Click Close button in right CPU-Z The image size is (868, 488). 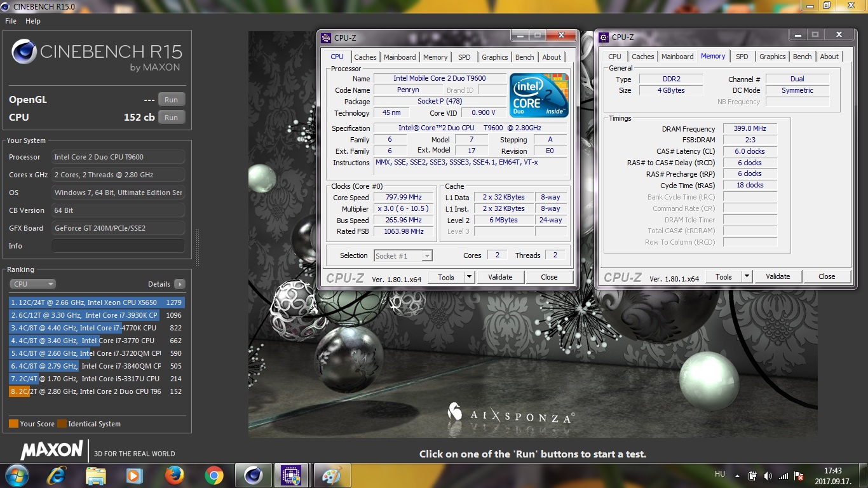point(827,276)
